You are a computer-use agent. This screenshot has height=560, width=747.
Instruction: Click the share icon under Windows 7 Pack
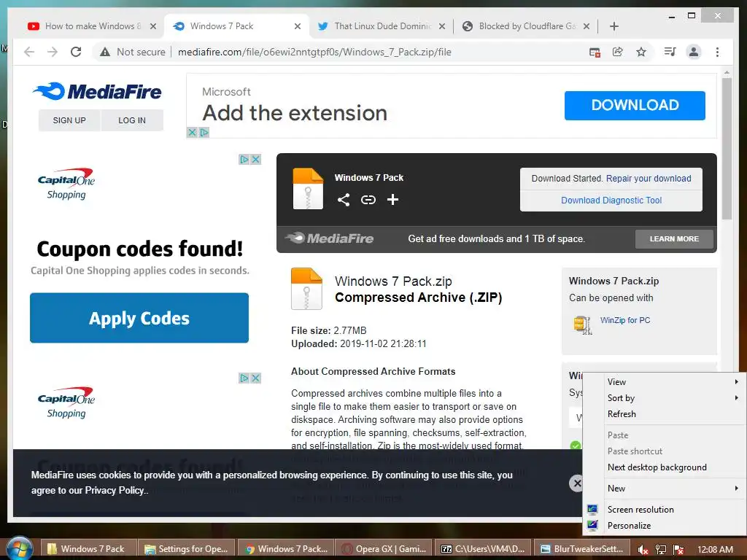(344, 200)
